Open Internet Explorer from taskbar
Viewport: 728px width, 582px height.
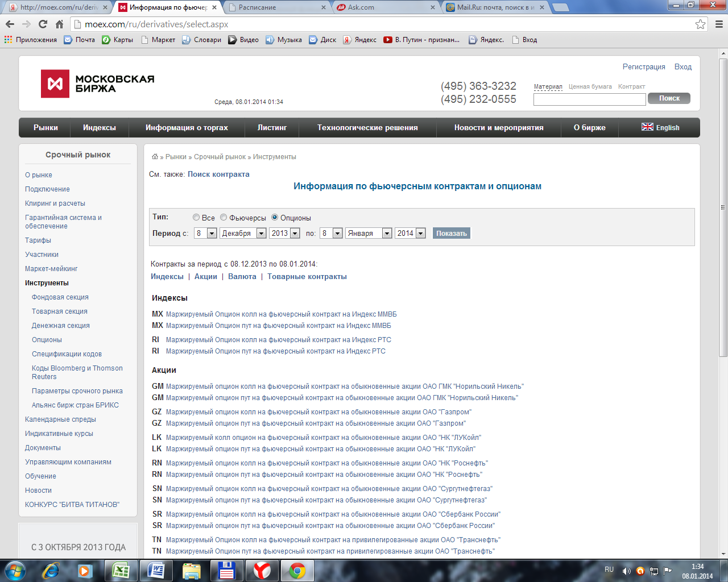(x=50, y=571)
